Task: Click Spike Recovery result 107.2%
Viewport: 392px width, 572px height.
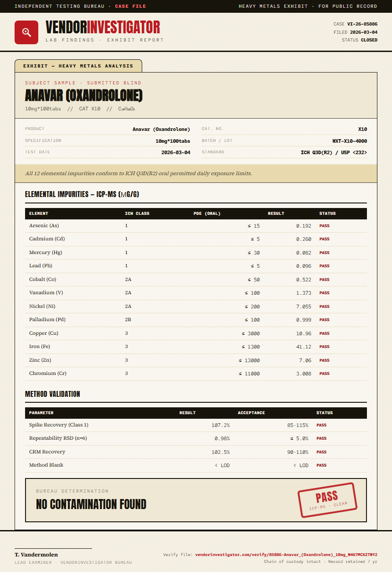Action: click(x=221, y=425)
